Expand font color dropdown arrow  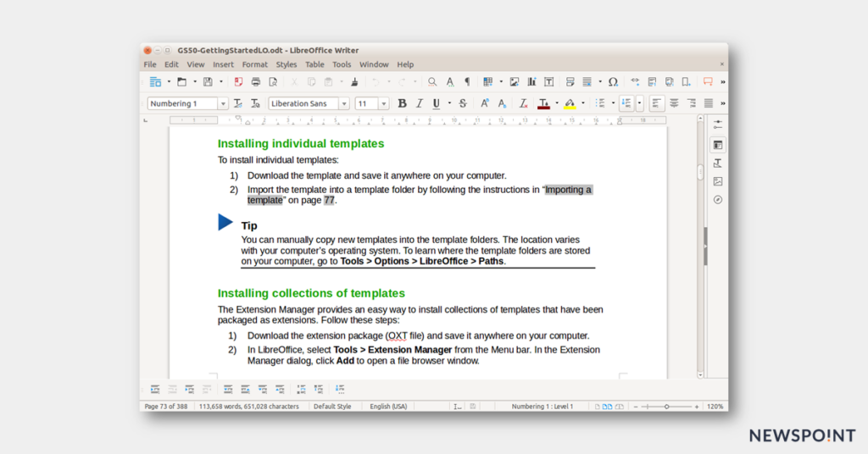557,103
